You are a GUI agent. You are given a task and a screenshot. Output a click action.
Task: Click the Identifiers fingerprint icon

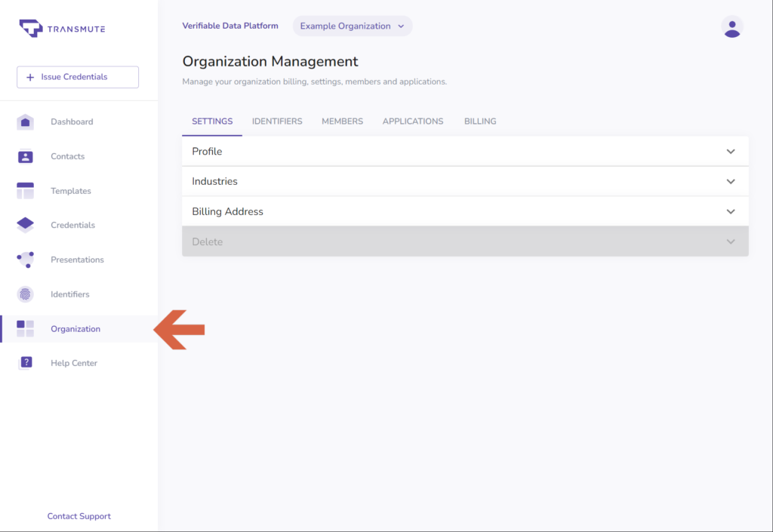pos(25,294)
